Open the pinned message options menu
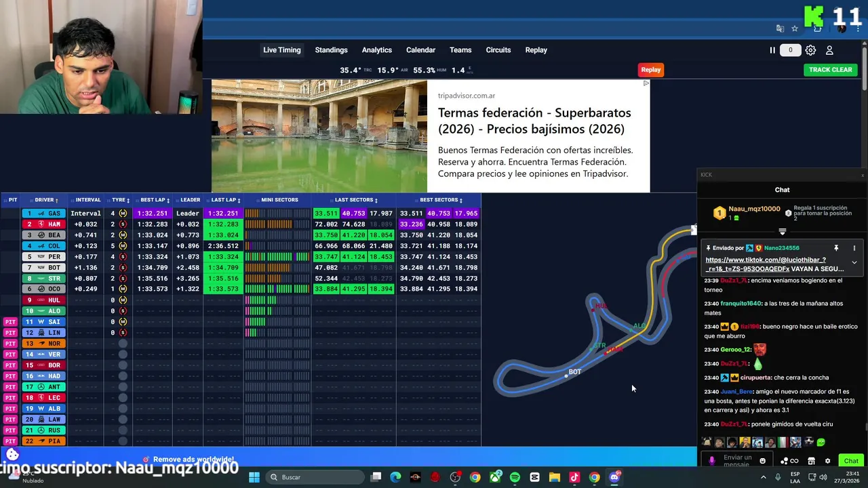The image size is (868, 488). coord(854,248)
